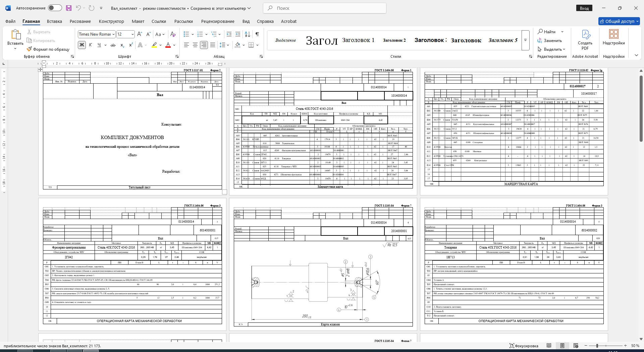Screen dimensions: 644x352
Task: Sort paragraphs alphabetically icon
Action: click(x=248, y=34)
